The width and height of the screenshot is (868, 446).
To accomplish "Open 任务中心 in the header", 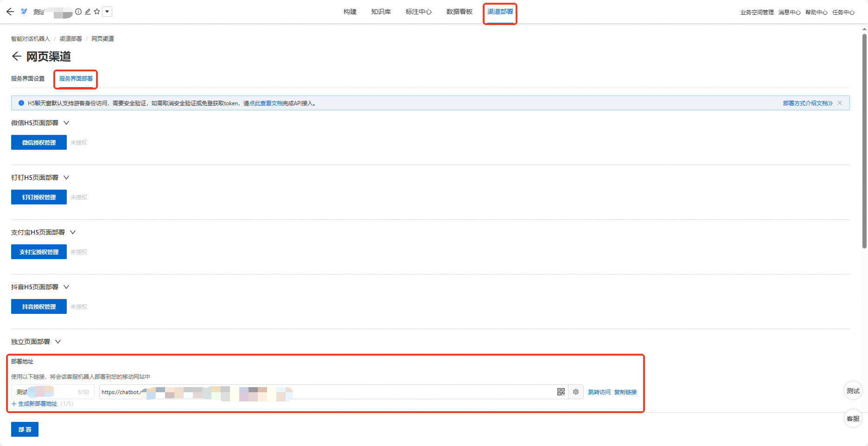I will coord(843,13).
